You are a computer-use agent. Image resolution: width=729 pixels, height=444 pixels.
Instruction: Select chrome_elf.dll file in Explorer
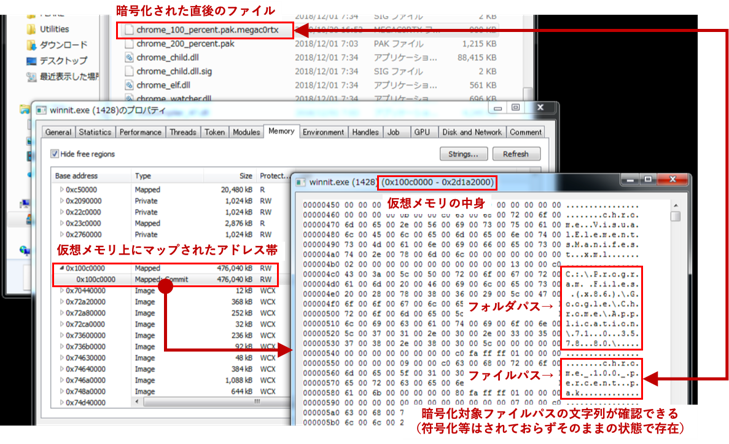(163, 85)
